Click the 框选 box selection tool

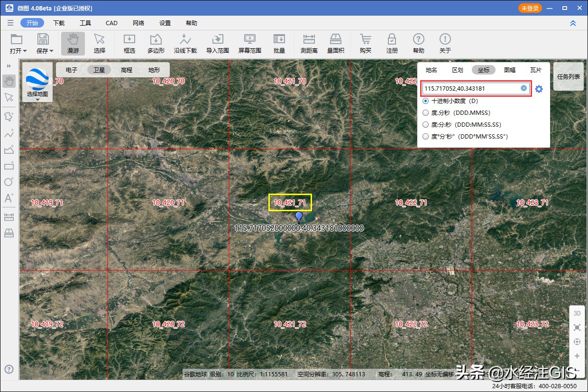pos(129,43)
